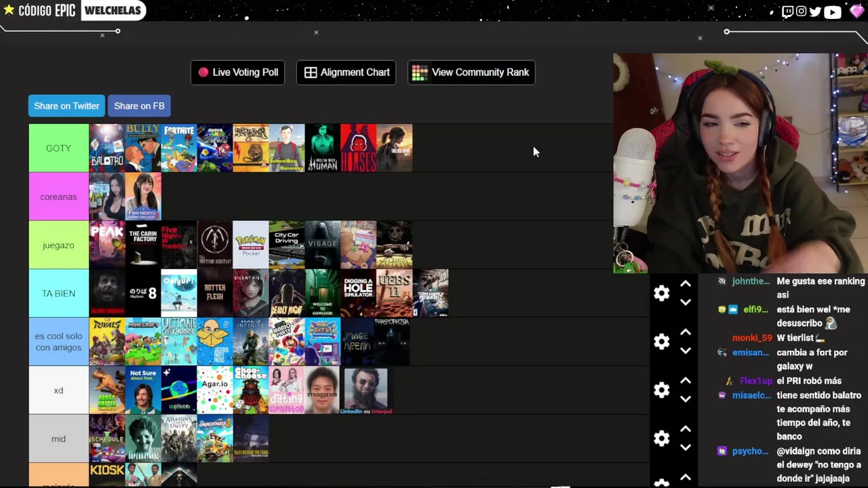The image size is (868, 488).
Task: Select Horses thumbnail in GOTY tier
Action: tap(358, 148)
